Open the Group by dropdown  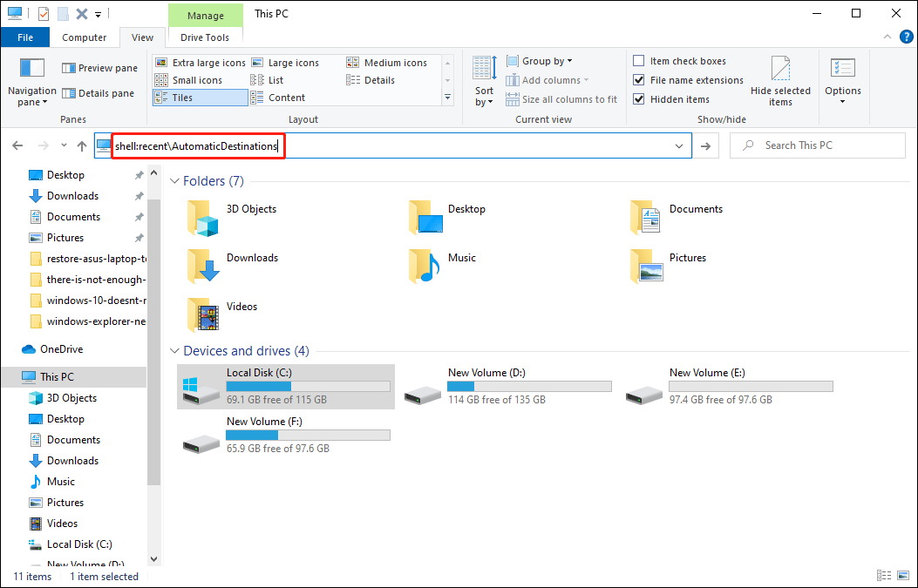[x=540, y=61]
